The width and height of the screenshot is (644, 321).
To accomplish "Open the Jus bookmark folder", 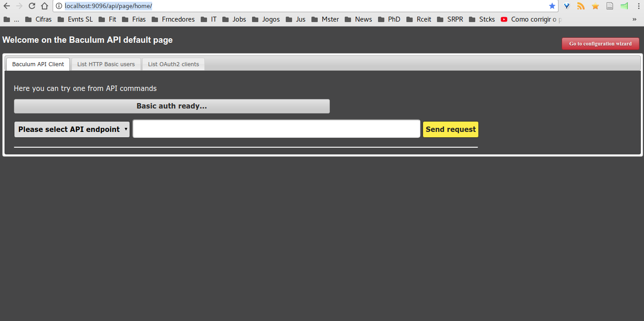I will [x=295, y=19].
